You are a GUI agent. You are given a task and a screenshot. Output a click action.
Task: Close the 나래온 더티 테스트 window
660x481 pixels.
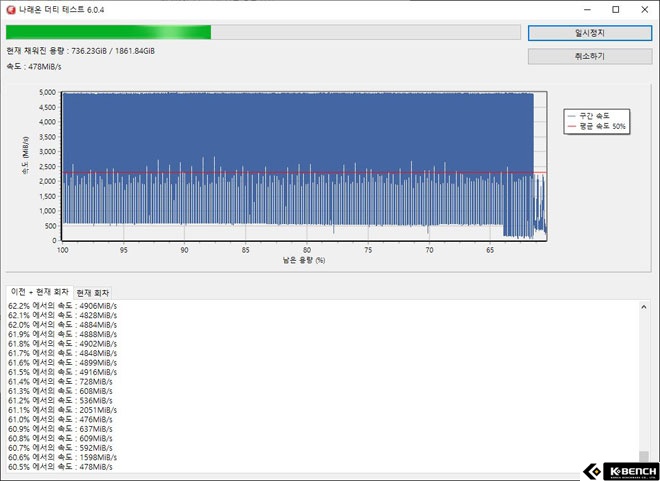[x=644, y=9]
